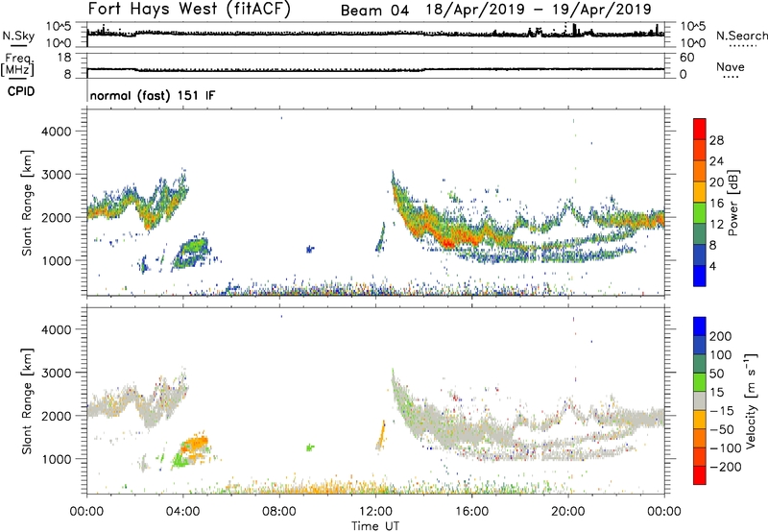The image size is (768, 532).
Task: Click the 'N.Sky' legend label
Action: (x=18, y=36)
